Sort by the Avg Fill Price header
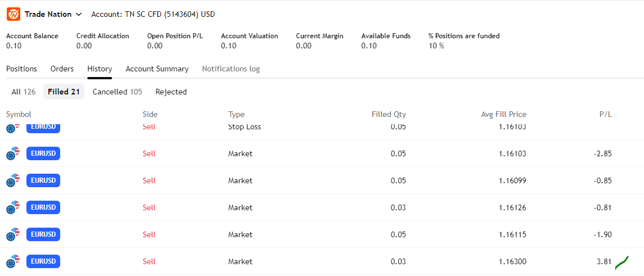 tap(503, 114)
